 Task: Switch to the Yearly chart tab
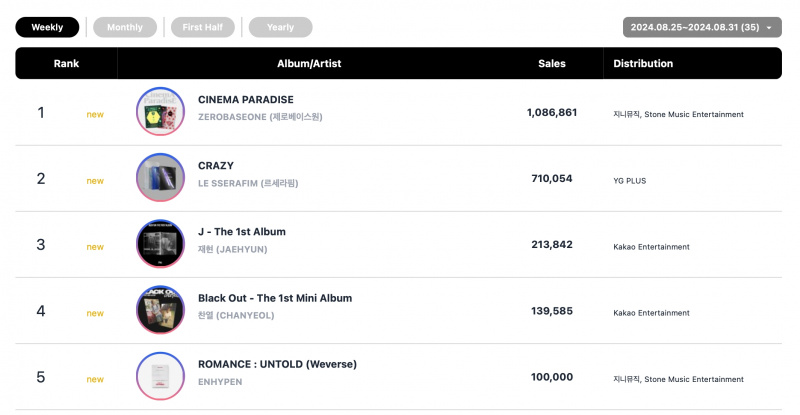[280, 27]
